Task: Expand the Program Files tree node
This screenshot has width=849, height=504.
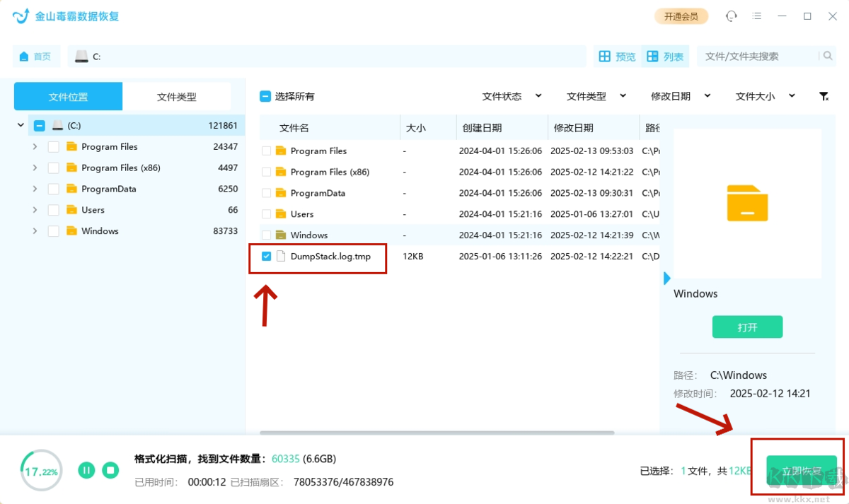Action: (35, 147)
